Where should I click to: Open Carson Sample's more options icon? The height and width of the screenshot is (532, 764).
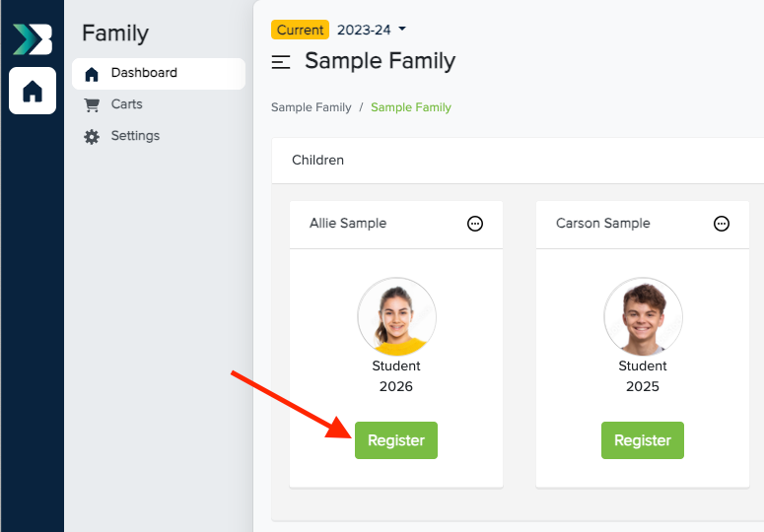coord(722,224)
